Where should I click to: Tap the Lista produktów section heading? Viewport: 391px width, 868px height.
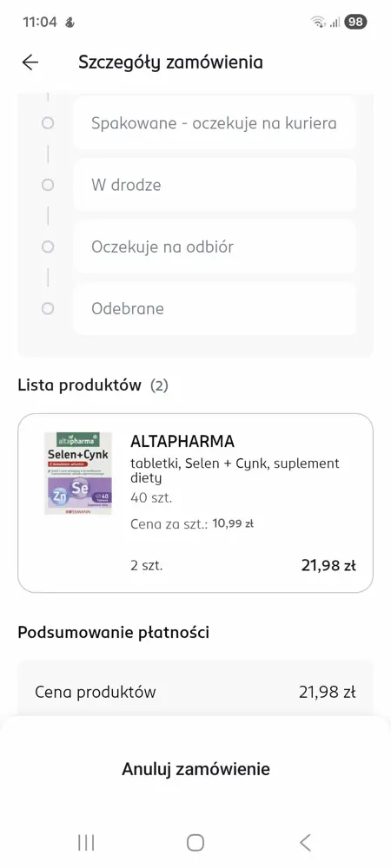tap(79, 385)
